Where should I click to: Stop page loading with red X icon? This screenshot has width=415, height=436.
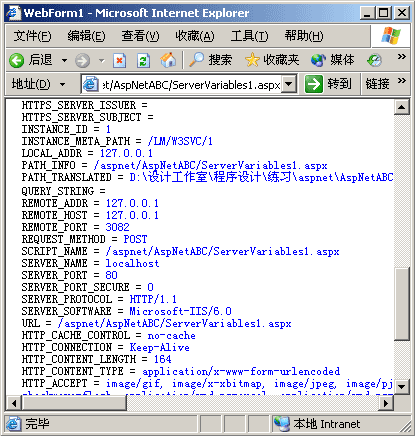pyautogui.click(x=119, y=61)
